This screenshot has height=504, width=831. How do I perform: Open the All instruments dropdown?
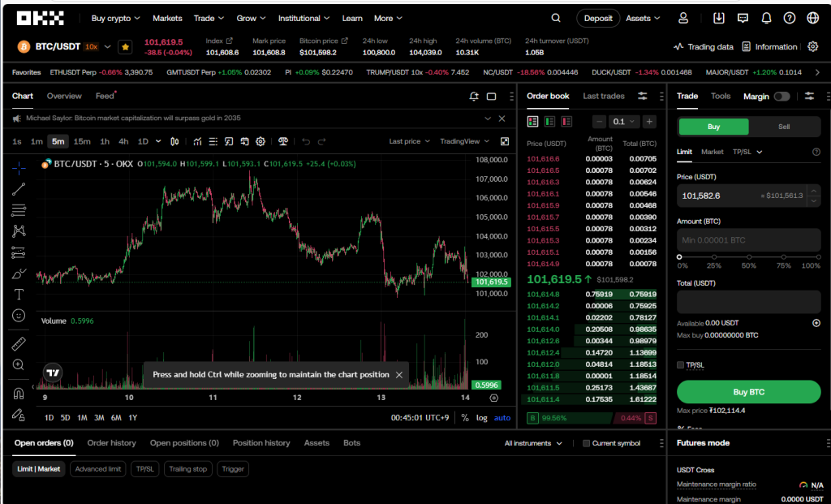click(533, 443)
